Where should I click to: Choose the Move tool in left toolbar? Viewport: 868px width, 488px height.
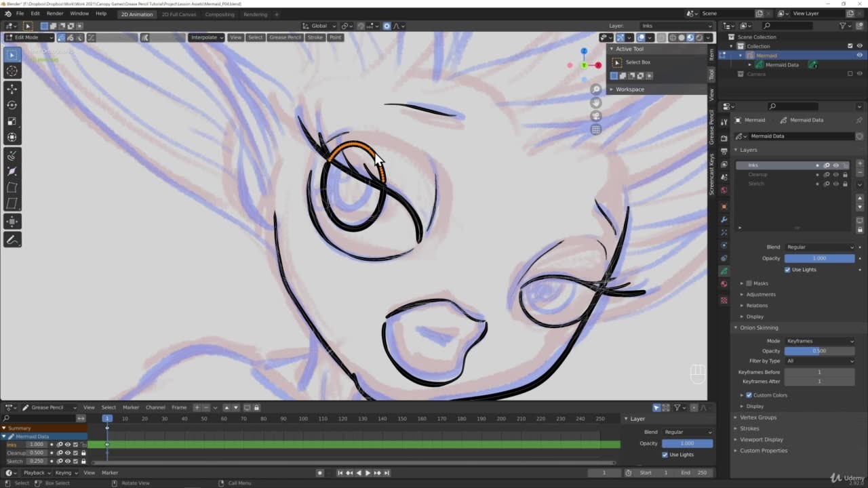click(x=12, y=89)
